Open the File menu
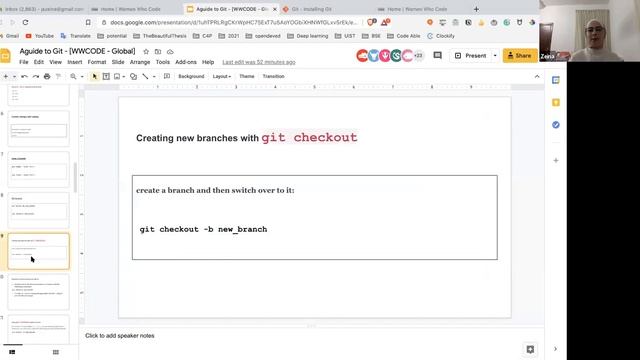 (x=24, y=62)
